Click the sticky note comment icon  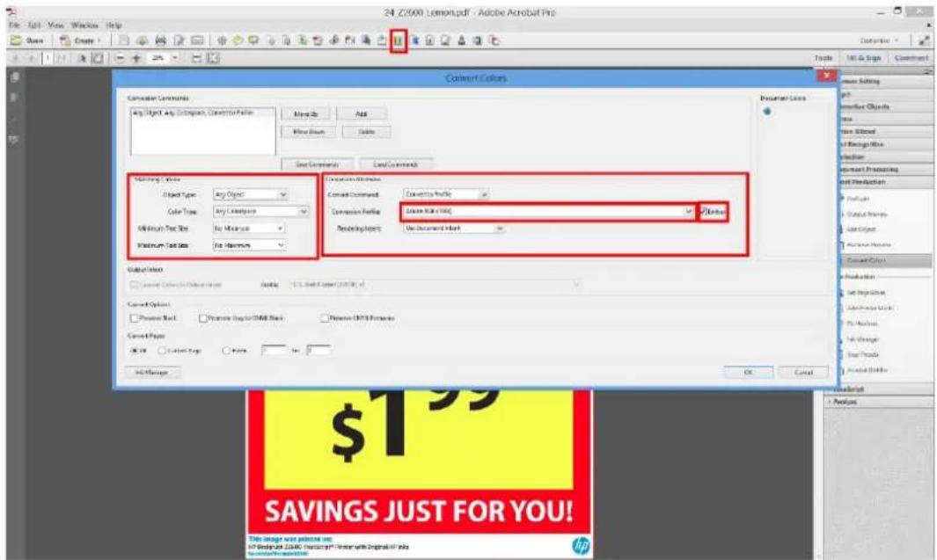tap(253, 40)
